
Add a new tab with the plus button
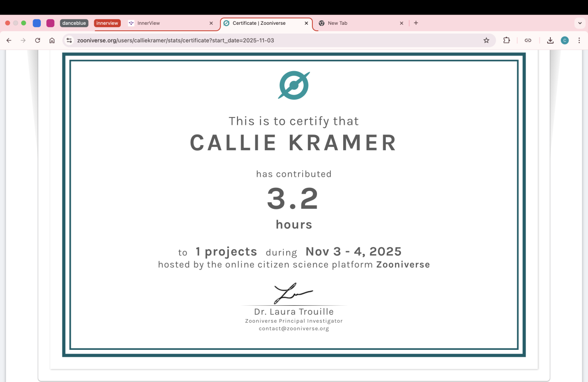pos(416,23)
